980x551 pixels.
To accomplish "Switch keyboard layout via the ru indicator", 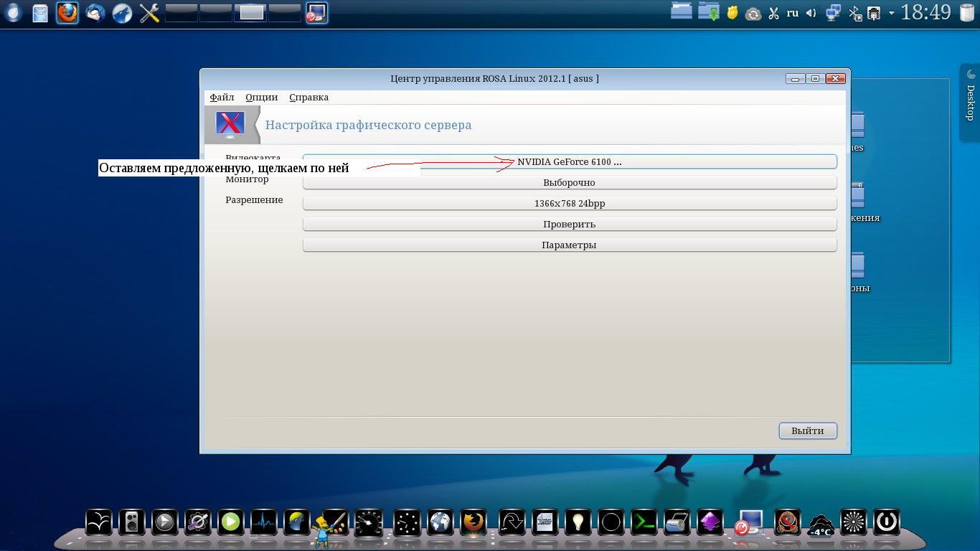I will pyautogui.click(x=793, y=13).
